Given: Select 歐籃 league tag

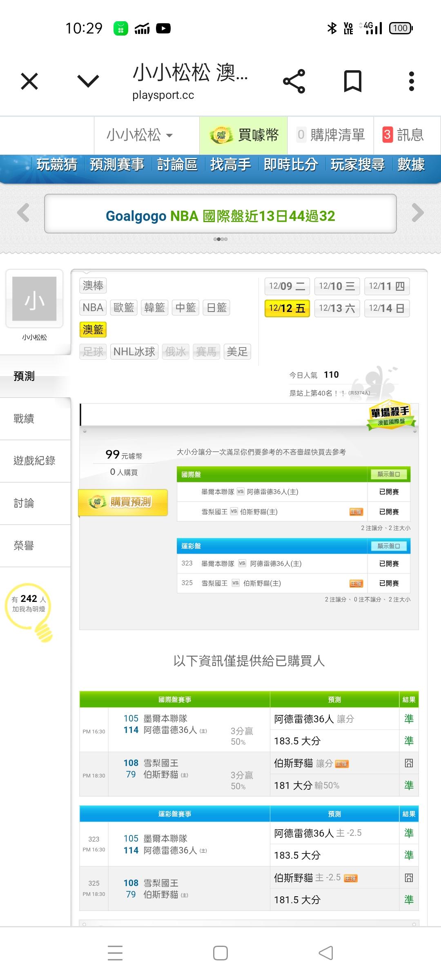Looking at the screenshot, I should tap(124, 307).
